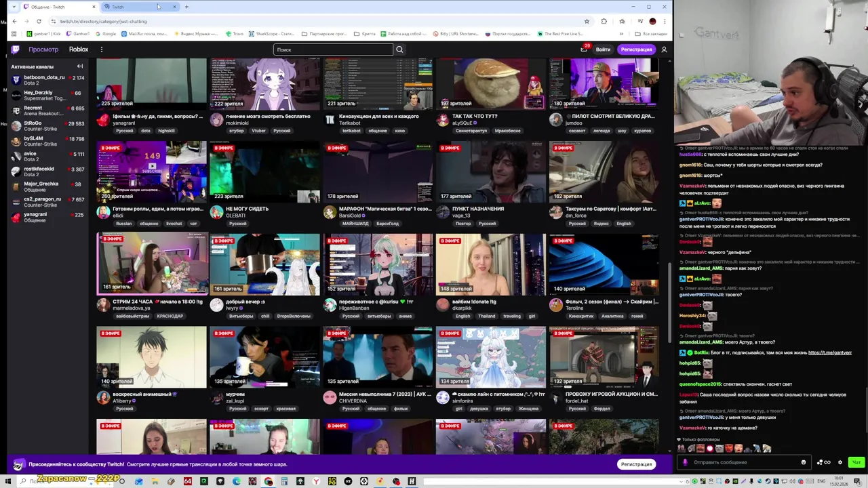Screen dimensions: 868x488
Task: Open ellidi channel avatar
Action: pos(103,212)
